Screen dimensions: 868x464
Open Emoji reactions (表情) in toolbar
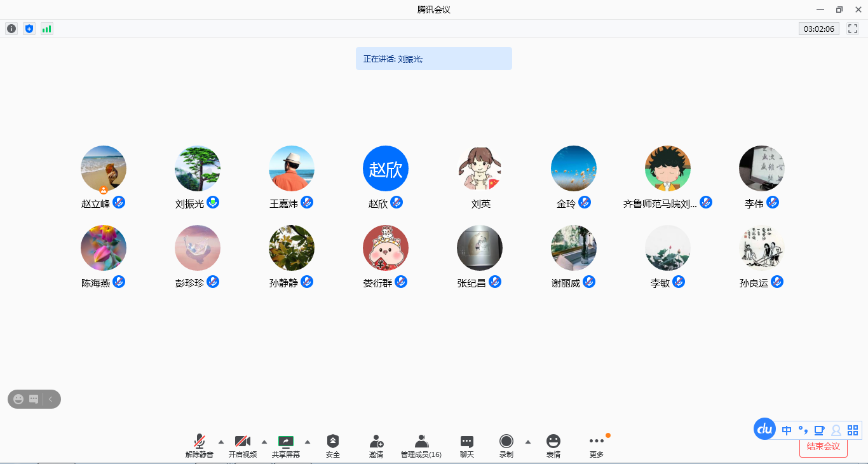(x=553, y=446)
